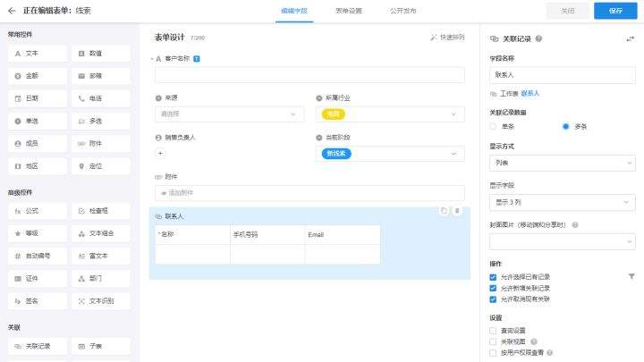The width and height of the screenshot is (644, 362).
Task: Click the Email column header in 联系人 table
Action: pyautogui.click(x=343, y=235)
